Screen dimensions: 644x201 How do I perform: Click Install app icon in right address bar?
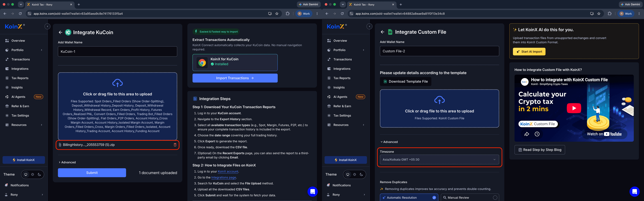[x=592, y=14]
